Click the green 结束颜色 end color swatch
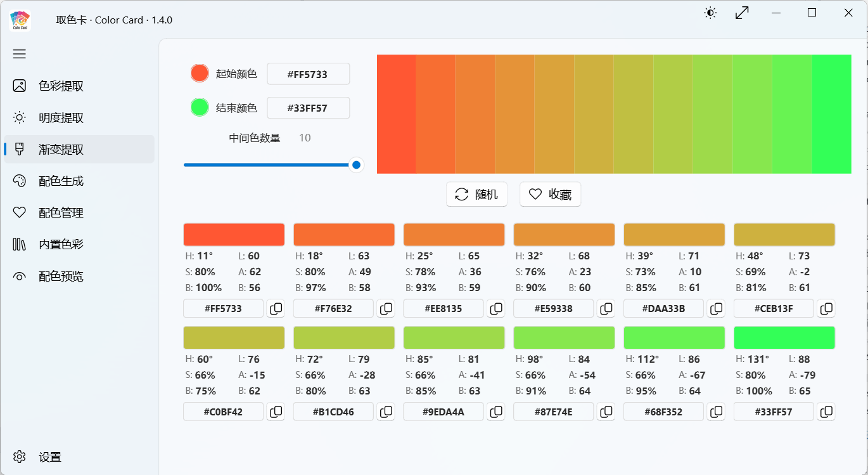Viewport: 868px width, 475px height. 200,107
